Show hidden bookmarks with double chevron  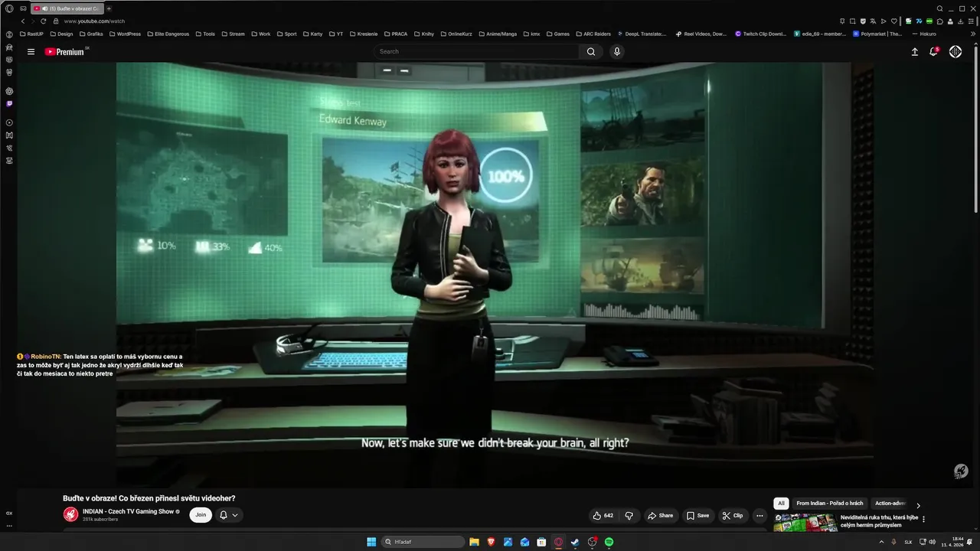point(973,34)
